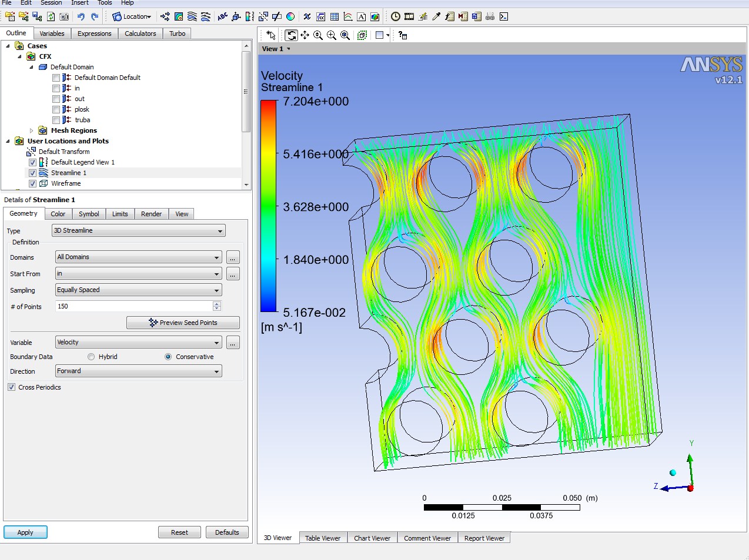Click the Streamline toolbar icon

(x=192, y=16)
